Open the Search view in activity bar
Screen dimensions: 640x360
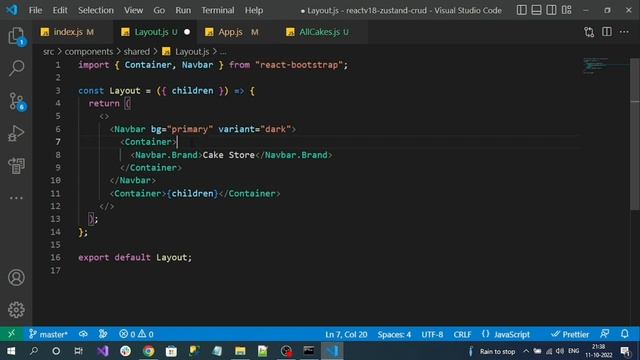pos(16,68)
